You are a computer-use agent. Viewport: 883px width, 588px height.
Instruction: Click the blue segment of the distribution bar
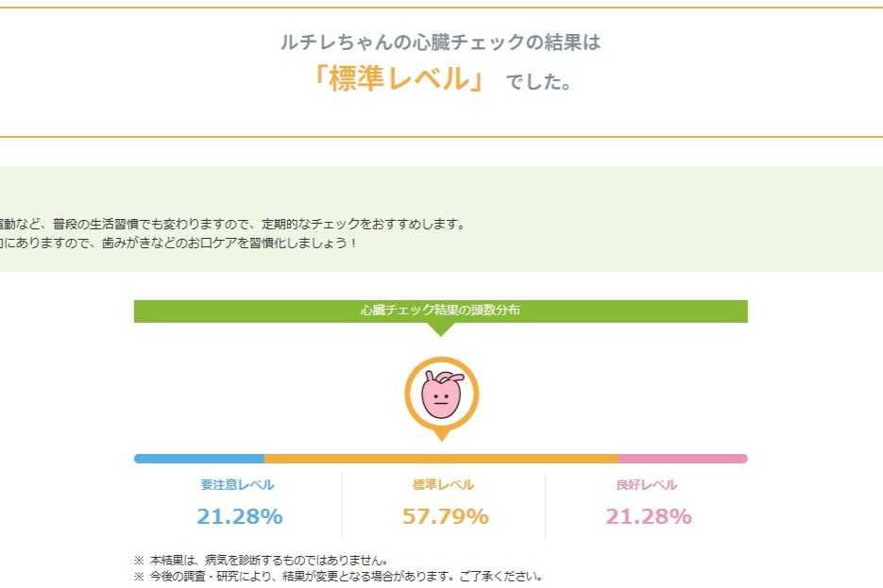[199, 459]
